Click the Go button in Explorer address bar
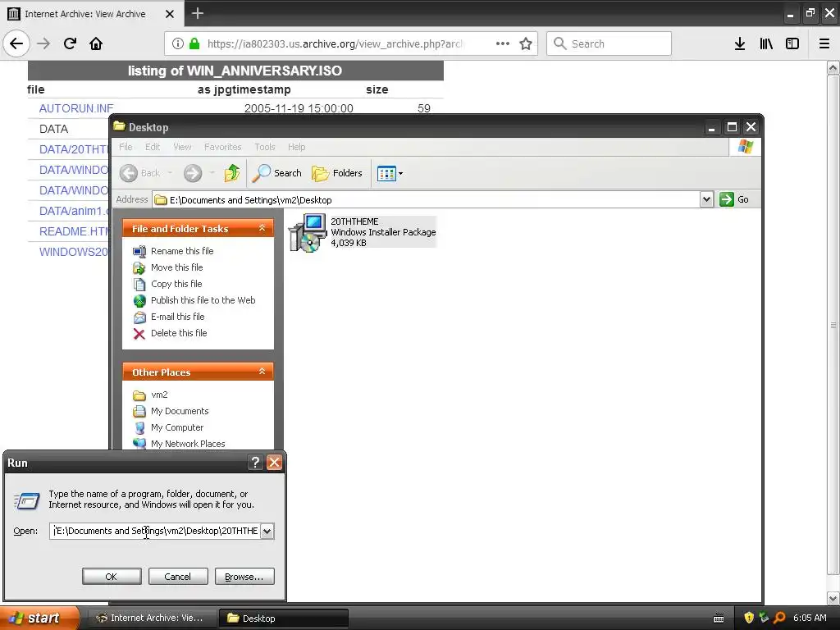The image size is (840, 630). pos(734,199)
